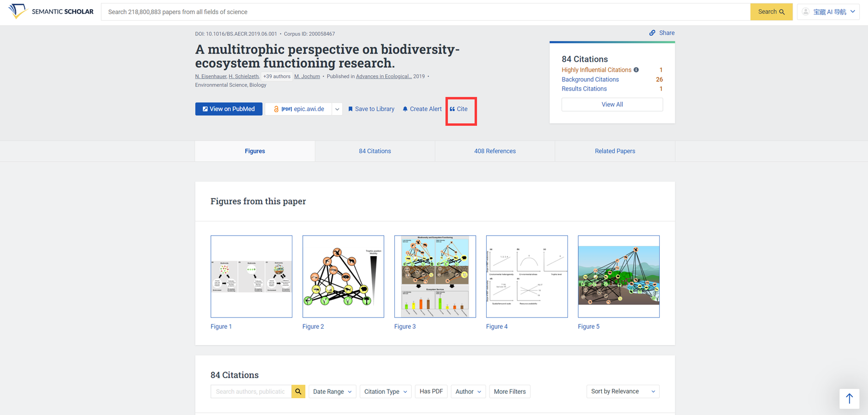This screenshot has height=415, width=868.
Task: Click View on PubMed button
Action: point(229,109)
